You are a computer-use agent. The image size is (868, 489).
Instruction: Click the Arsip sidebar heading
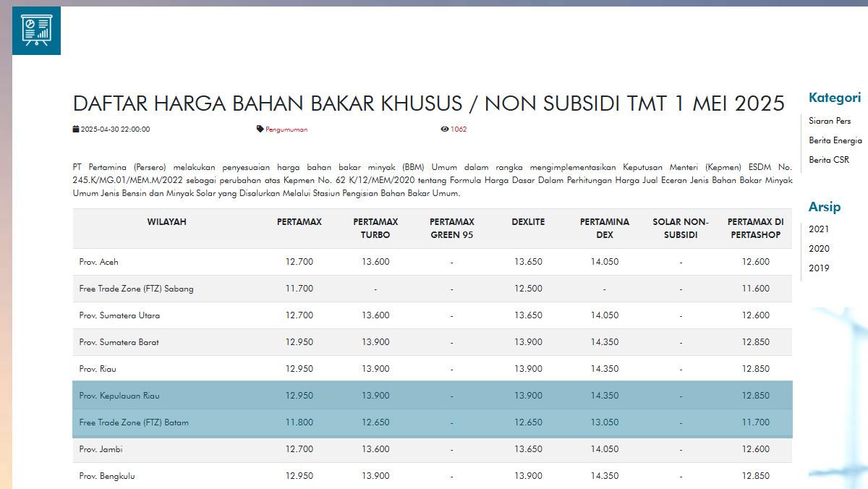[x=825, y=206]
